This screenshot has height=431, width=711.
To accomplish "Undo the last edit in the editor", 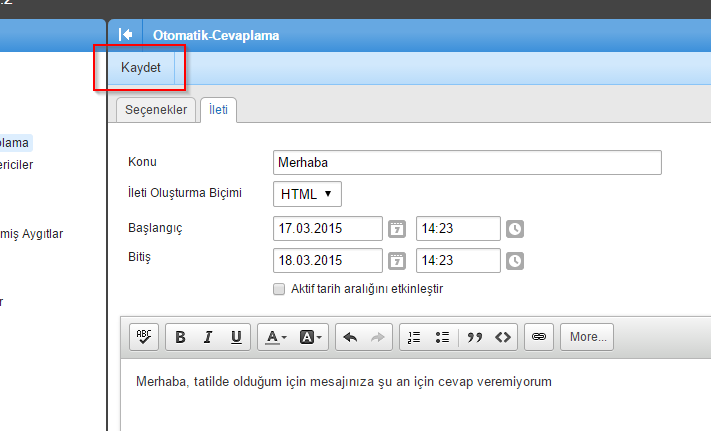I will click(349, 337).
